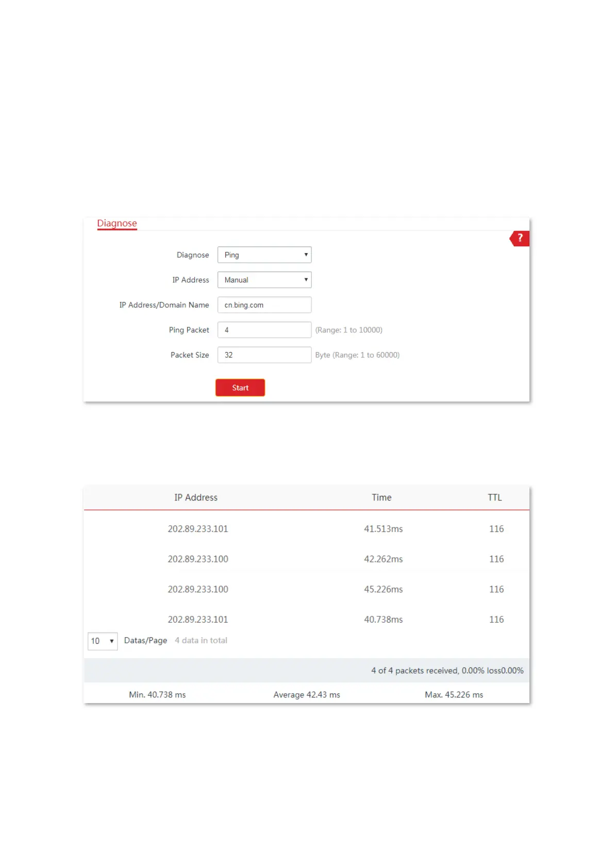Select the 40.738ms time cell

[384, 620]
